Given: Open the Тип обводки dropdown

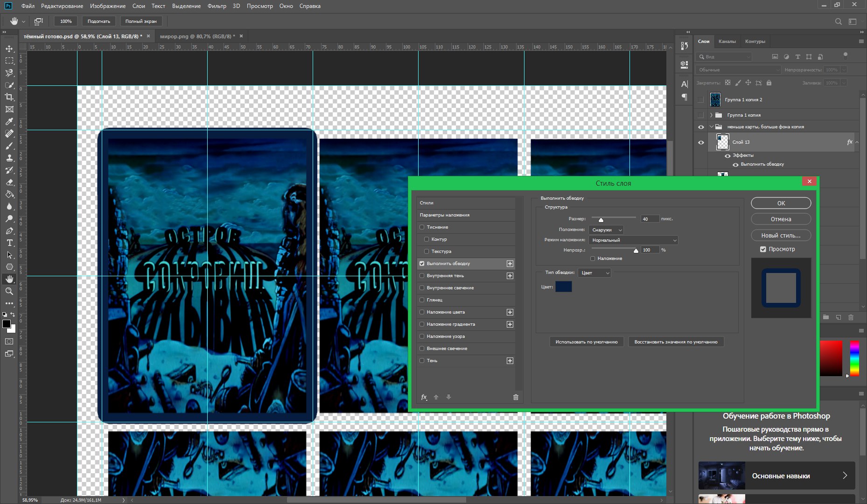Looking at the screenshot, I should pyautogui.click(x=594, y=273).
